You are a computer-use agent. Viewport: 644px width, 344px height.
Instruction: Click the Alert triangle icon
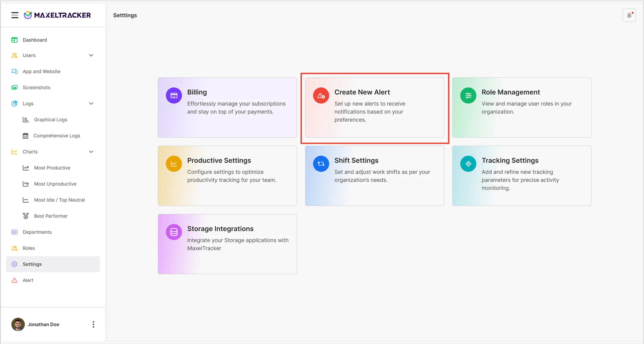tap(15, 280)
